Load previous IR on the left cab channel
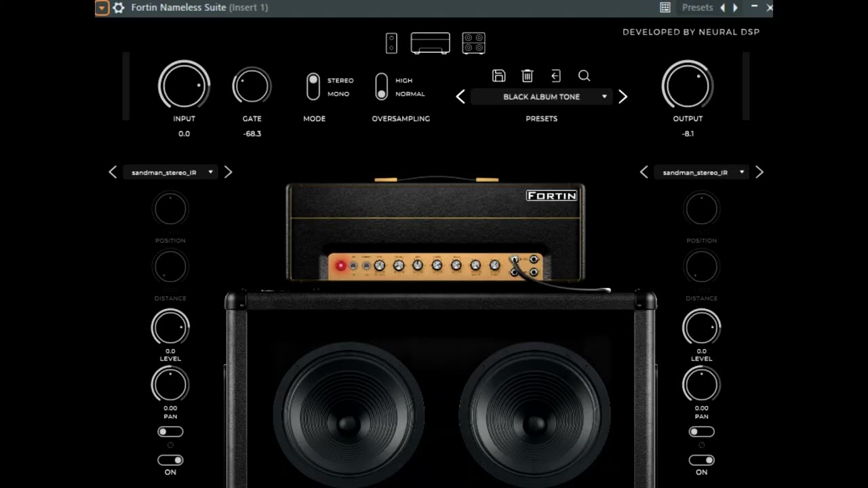The width and height of the screenshot is (868, 488). click(113, 172)
